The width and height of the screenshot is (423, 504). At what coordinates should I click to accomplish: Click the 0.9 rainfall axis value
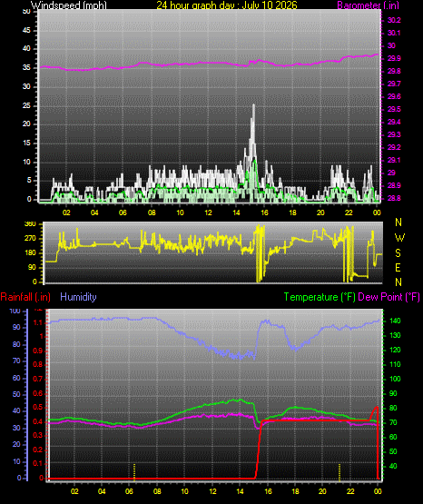point(38,351)
